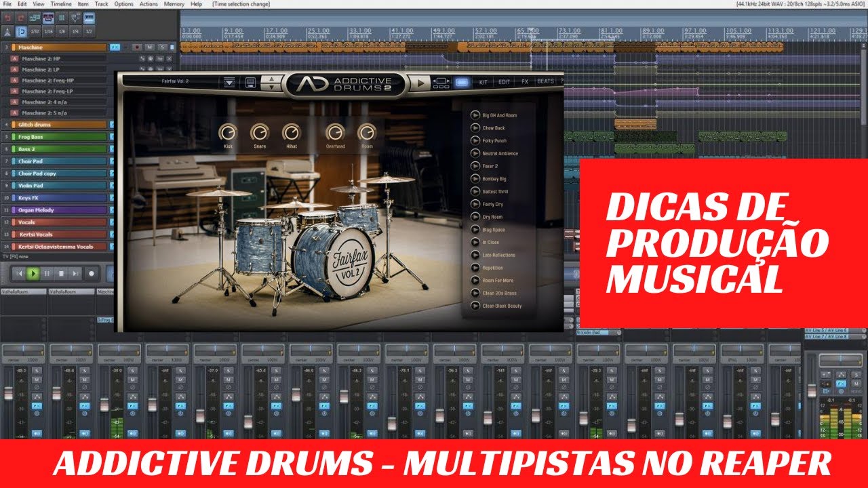Set grid to 1/32 button
The height and width of the screenshot is (488, 868).
pyautogui.click(x=35, y=32)
